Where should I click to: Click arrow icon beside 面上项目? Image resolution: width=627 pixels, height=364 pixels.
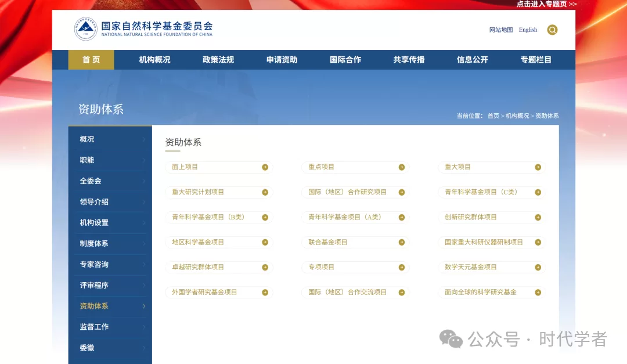coord(265,167)
